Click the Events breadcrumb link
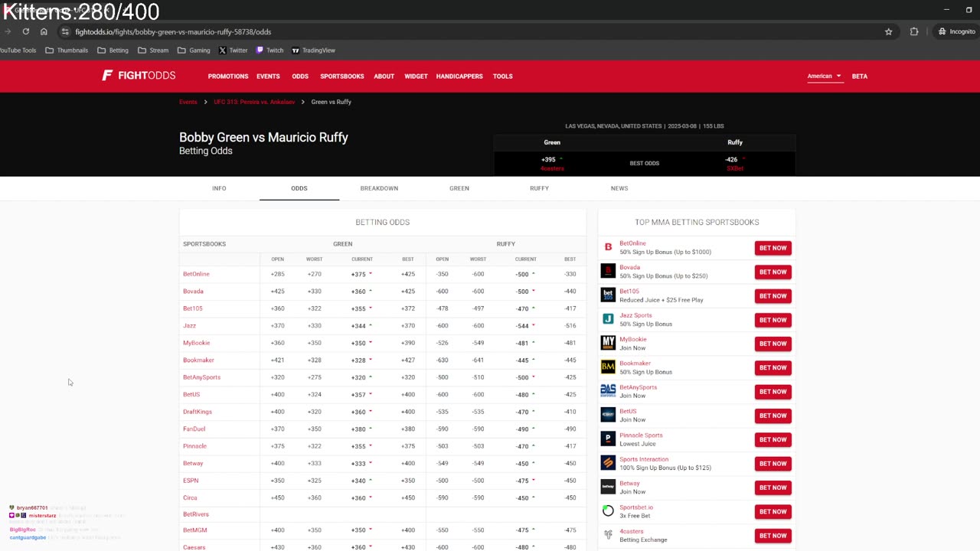This screenshot has width=980, height=551. click(x=188, y=102)
